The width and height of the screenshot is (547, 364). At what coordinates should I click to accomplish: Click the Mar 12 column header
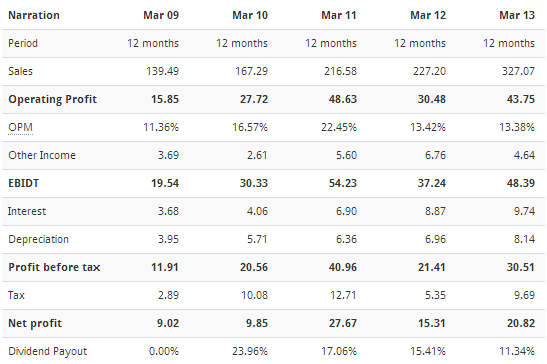tap(428, 15)
